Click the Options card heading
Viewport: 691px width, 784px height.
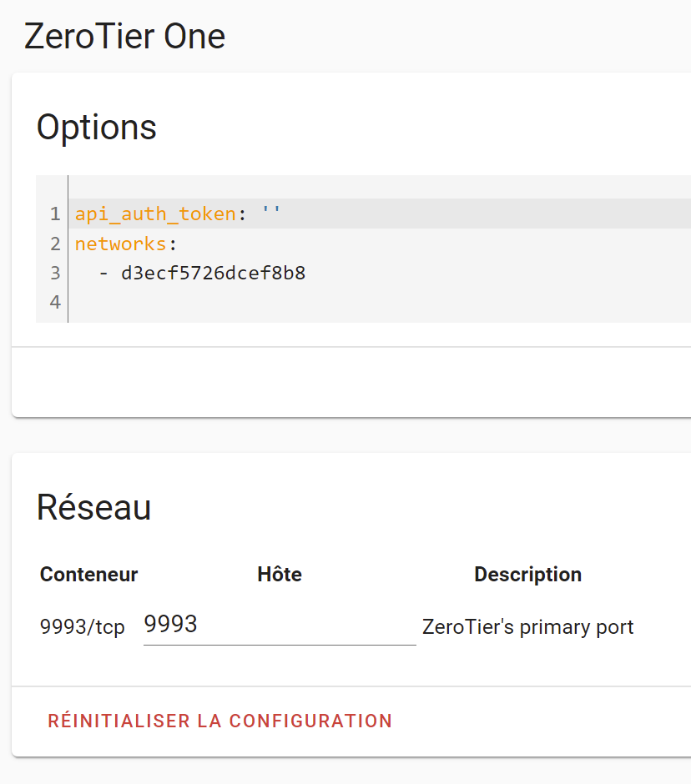97,128
